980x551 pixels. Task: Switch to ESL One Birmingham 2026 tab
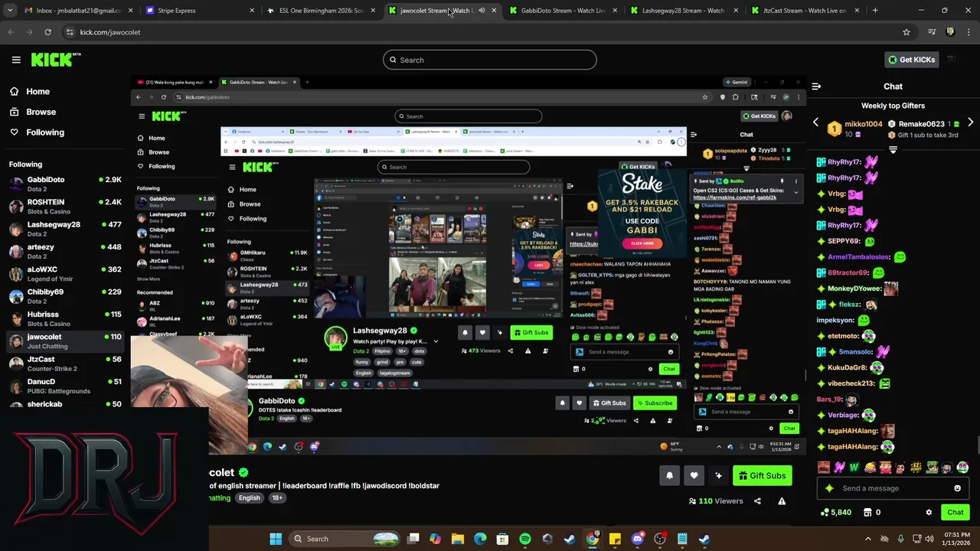tap(322, 11)
